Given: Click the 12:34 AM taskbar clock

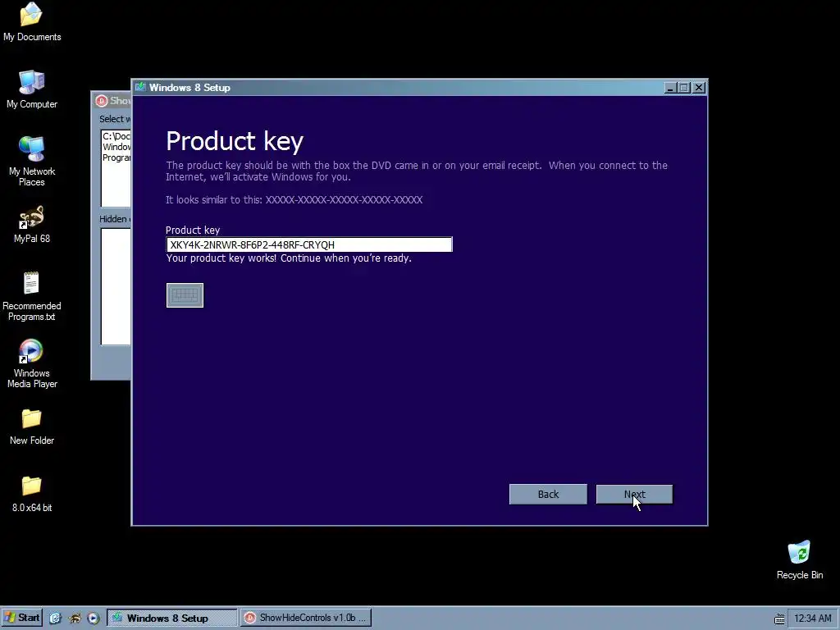Looking at the screenshot, I should point(812,619).
